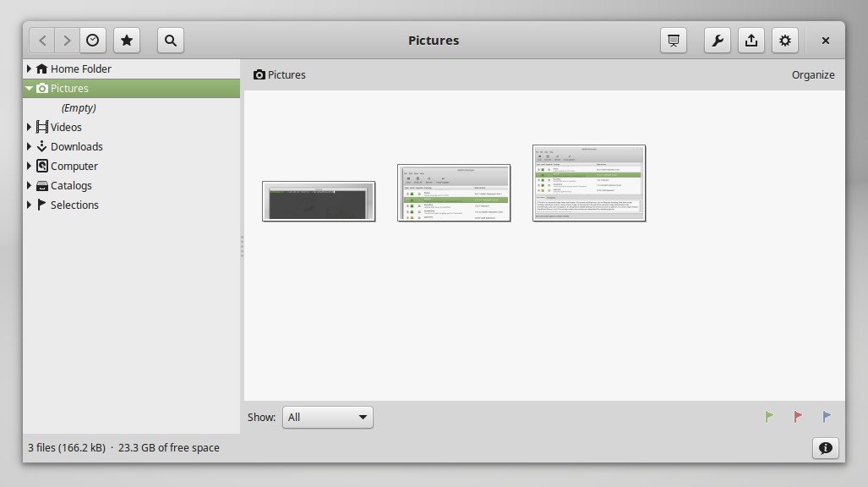Open the tools wrench icon menu

[x=718, y=41]
